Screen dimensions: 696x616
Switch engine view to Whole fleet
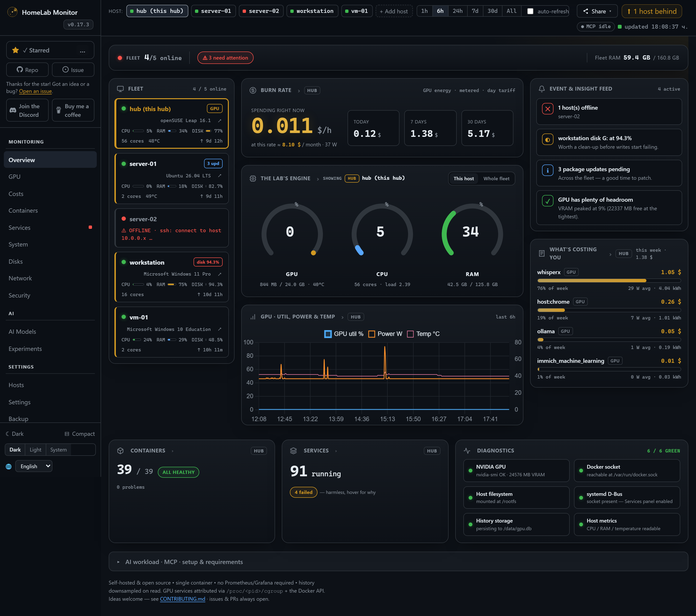(x=496, y=179)
